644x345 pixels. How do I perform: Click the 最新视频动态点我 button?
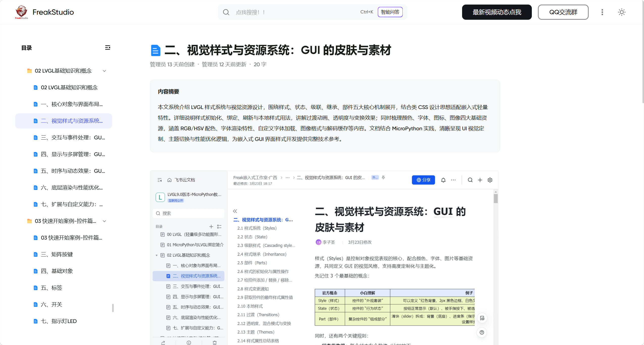(496, 12)
